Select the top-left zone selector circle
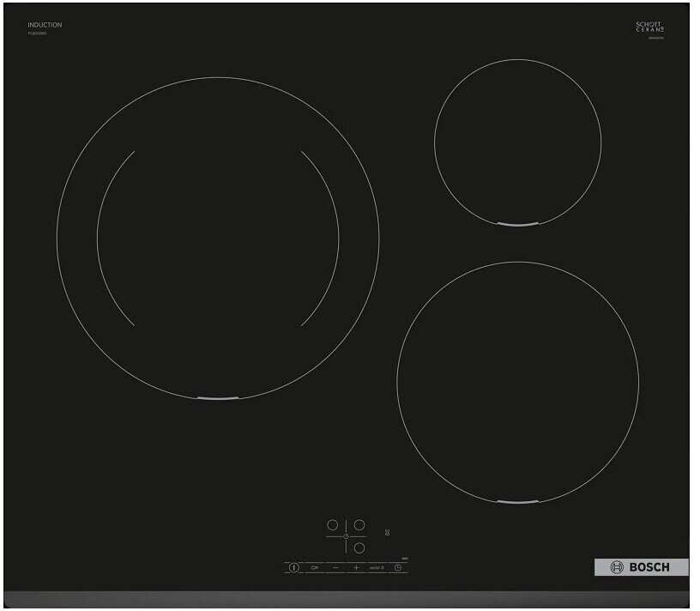The height and width of the screenshot is (611, 700). [332, 524]
